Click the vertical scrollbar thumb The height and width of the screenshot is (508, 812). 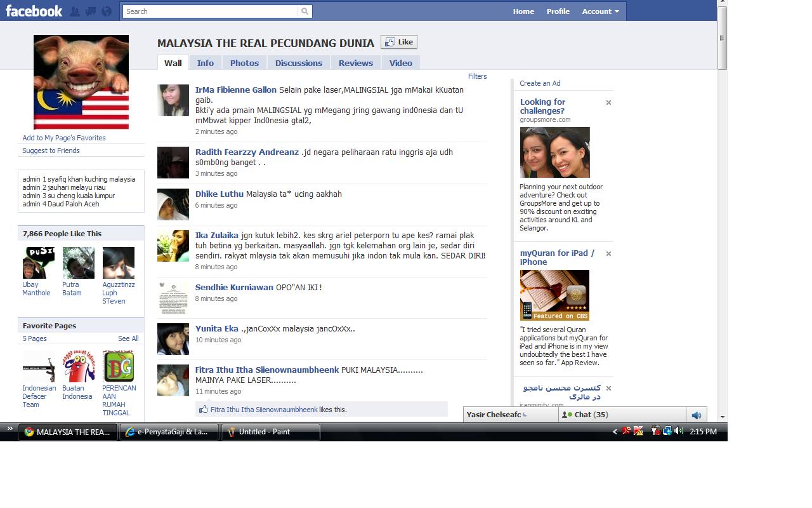pyautogui.click(x=722, y=39)
